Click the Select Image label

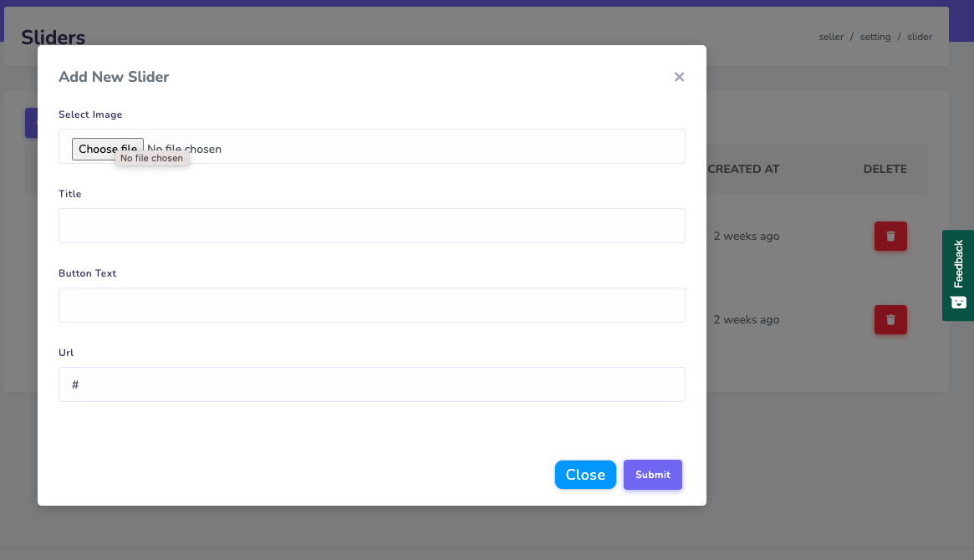[90, 115]
